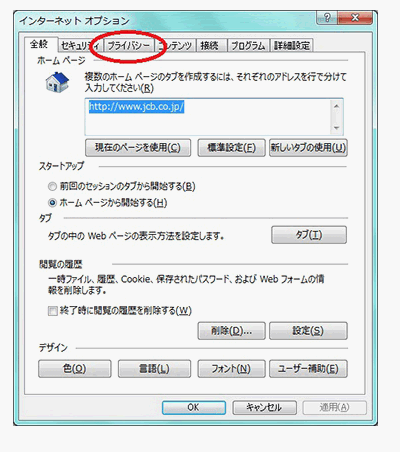The height and width of the screenshot is (452, 400).
Task: Click the 現在のページを使用 button
Action: [x=138, y=148]
